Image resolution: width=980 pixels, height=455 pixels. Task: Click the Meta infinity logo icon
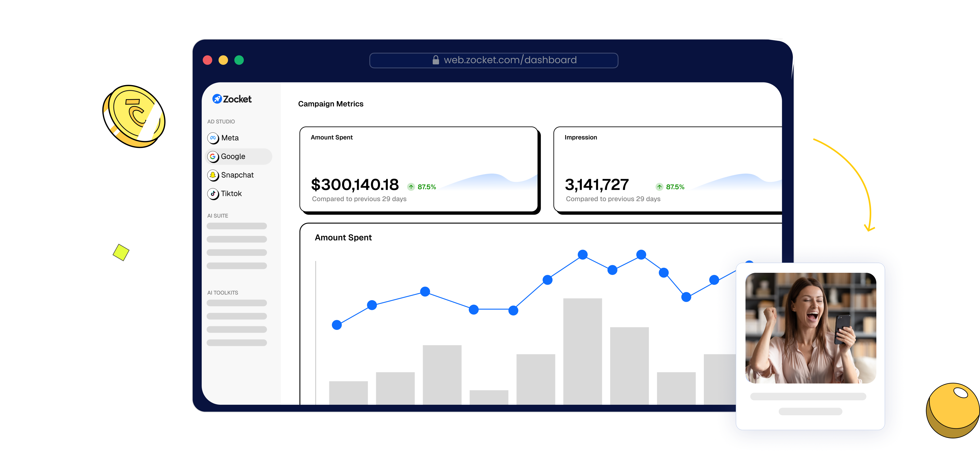[213, 138]
